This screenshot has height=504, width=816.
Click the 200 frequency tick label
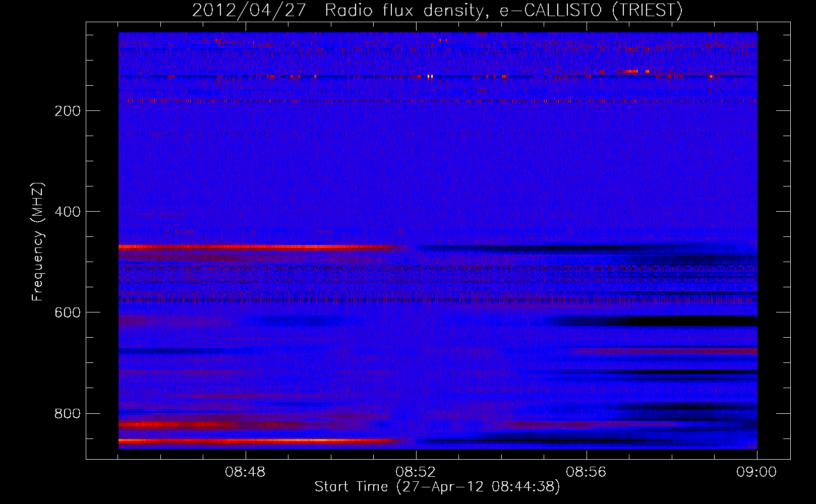pos(68,111)
